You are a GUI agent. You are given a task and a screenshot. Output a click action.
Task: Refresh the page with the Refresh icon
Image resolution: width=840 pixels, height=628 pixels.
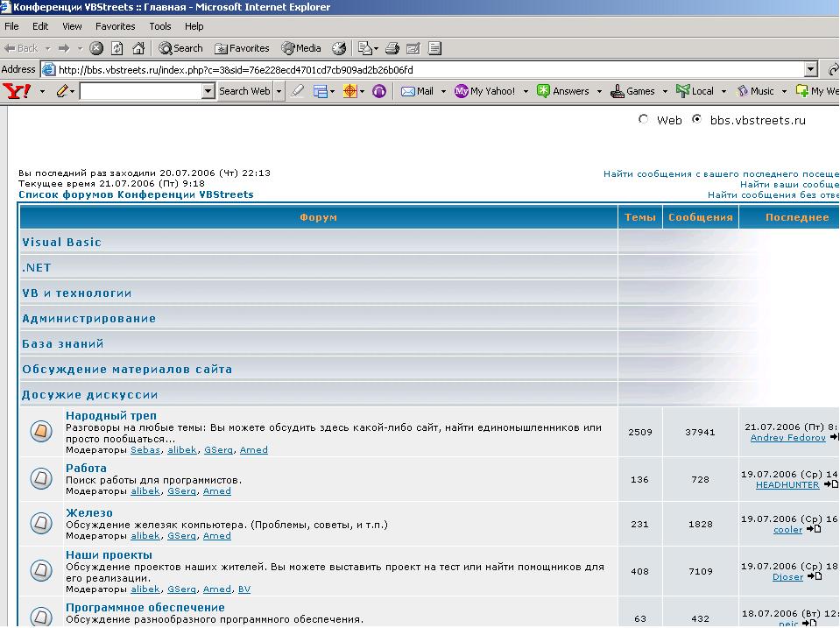(117, 48)
